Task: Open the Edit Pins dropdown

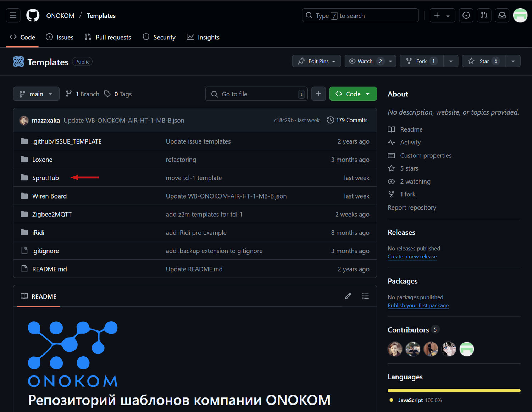Action: [x=316, y=61]
